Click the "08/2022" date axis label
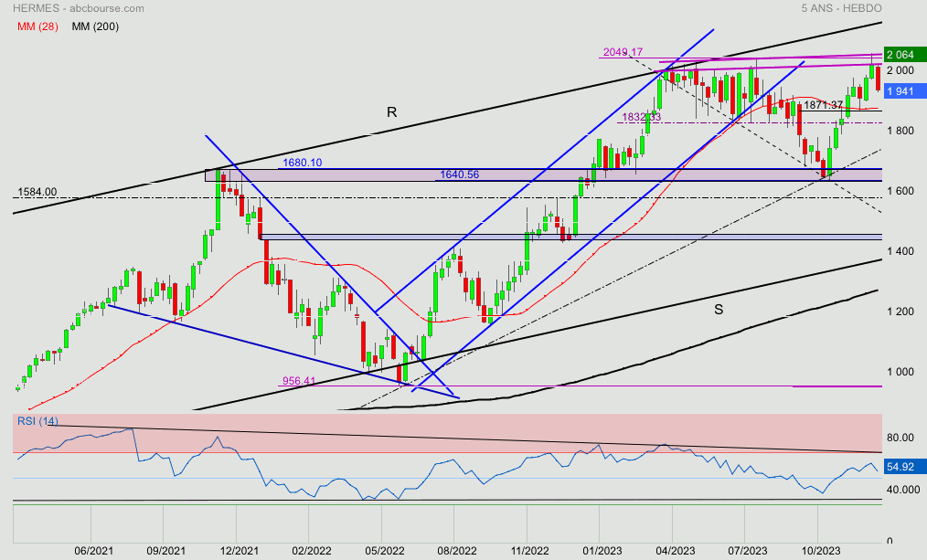The height and width of the screenshot is (560, 927). tap(455, 551)
